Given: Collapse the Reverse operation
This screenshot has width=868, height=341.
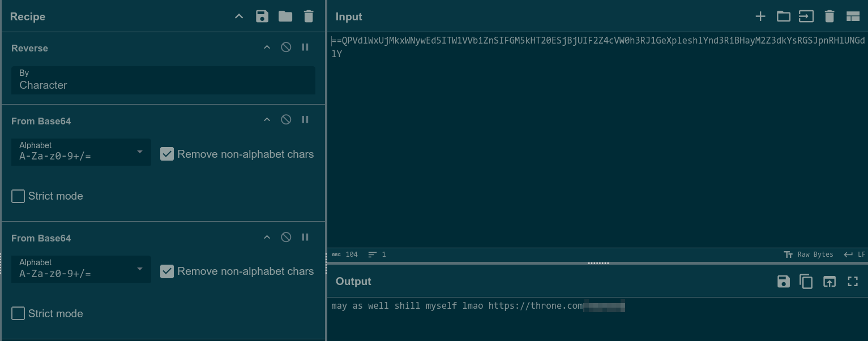Looking at the screenshot, I should point(267,48).
